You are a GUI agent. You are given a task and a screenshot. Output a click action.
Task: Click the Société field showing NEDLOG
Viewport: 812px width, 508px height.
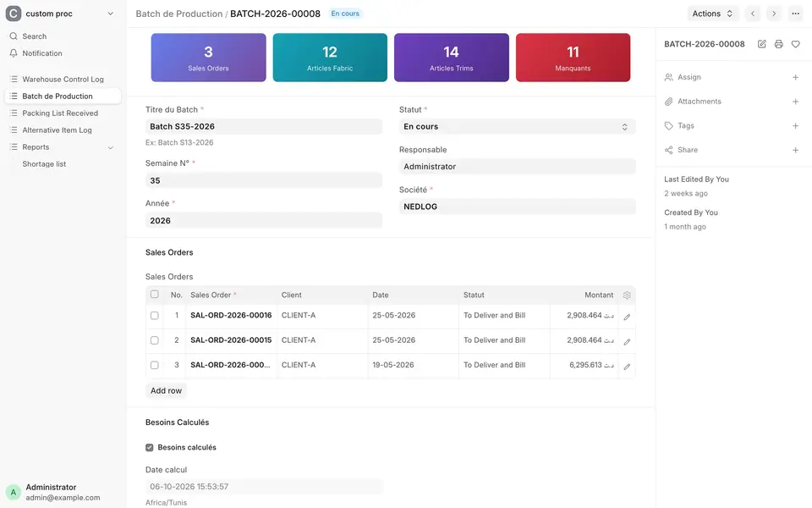(x=517, y=207)
